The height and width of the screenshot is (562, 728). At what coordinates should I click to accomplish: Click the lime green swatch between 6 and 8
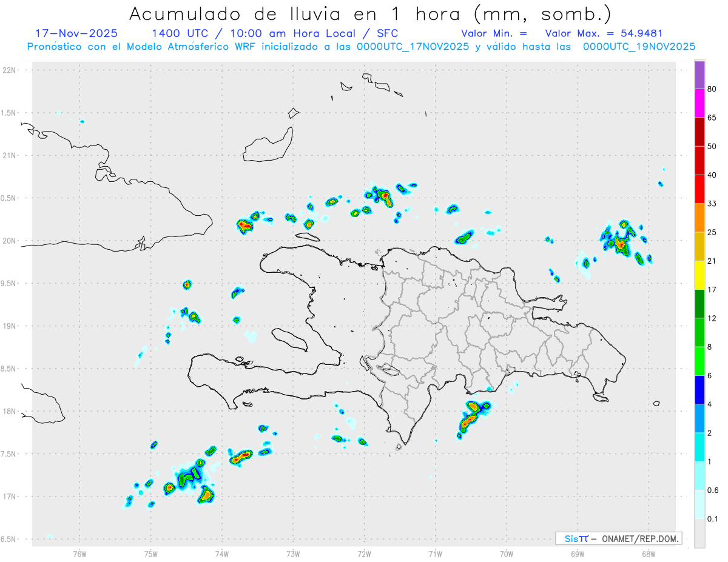tap(699, 361)
